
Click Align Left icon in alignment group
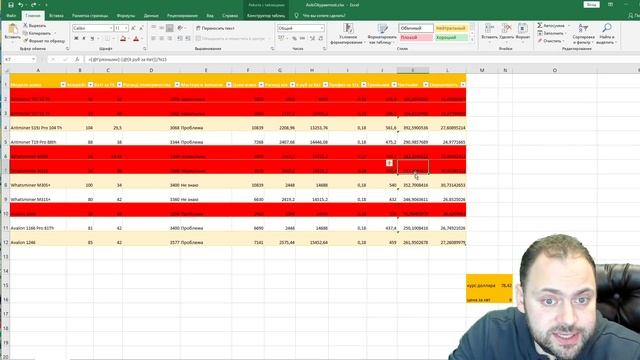coord(154,38)
